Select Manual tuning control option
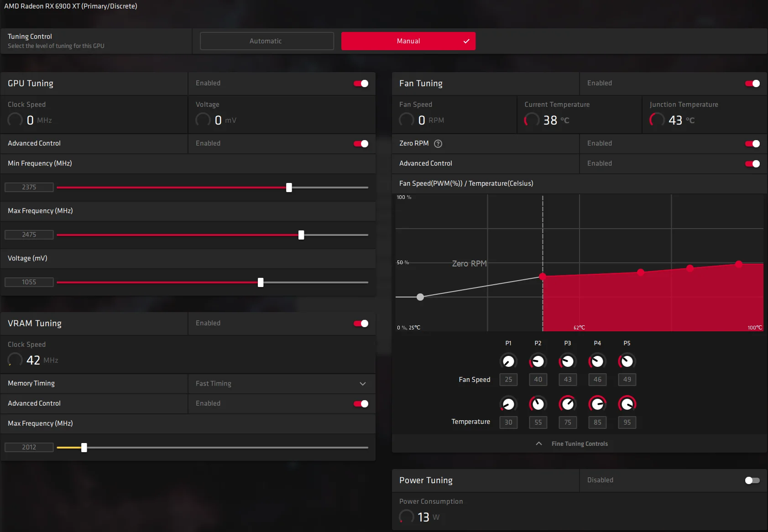This screenshot has height=532, width=768. (x=408, y=41)
